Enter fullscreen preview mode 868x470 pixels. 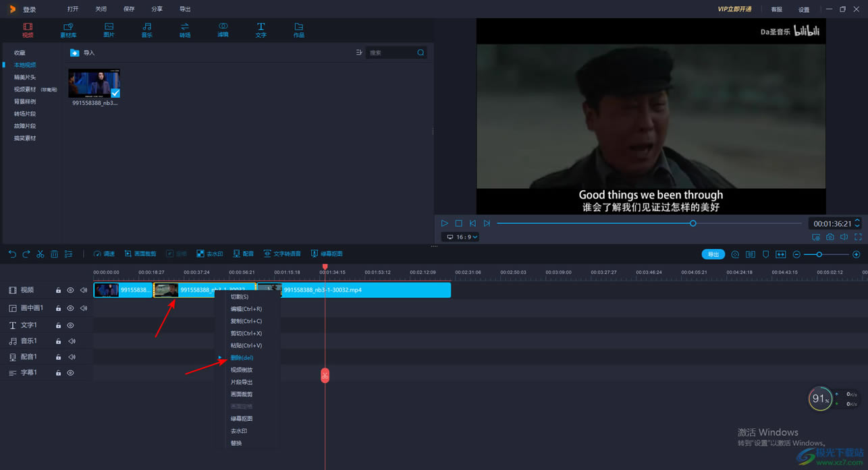tap(858, 237)
